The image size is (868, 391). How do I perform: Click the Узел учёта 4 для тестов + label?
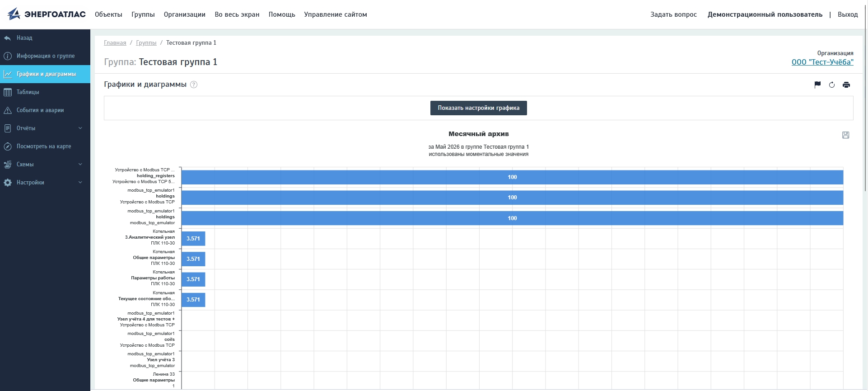(146, 319)
